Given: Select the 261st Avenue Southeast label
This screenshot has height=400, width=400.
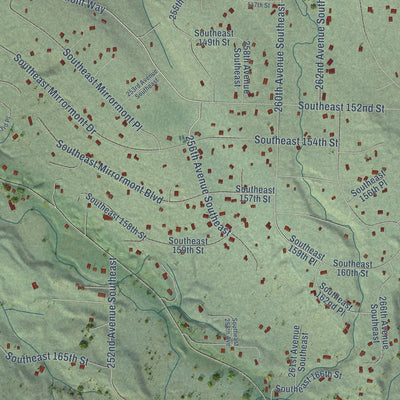Looking at the screenshot, I should 298,351.
